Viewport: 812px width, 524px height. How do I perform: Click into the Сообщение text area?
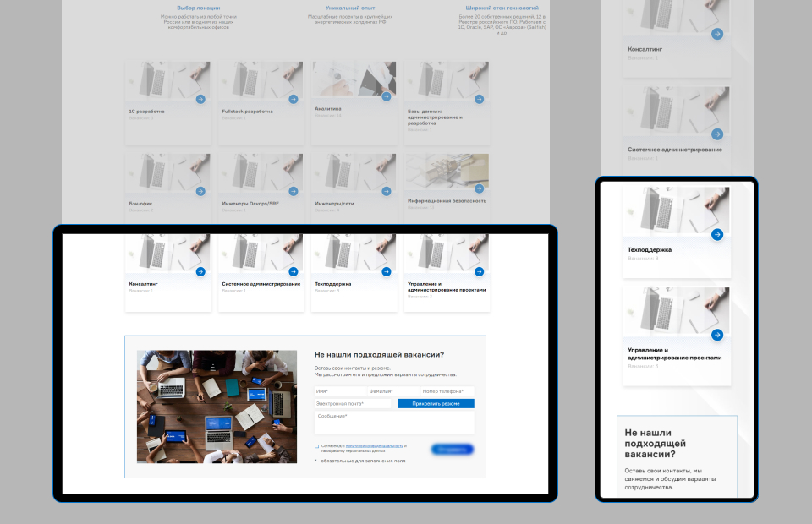[394, 423]
